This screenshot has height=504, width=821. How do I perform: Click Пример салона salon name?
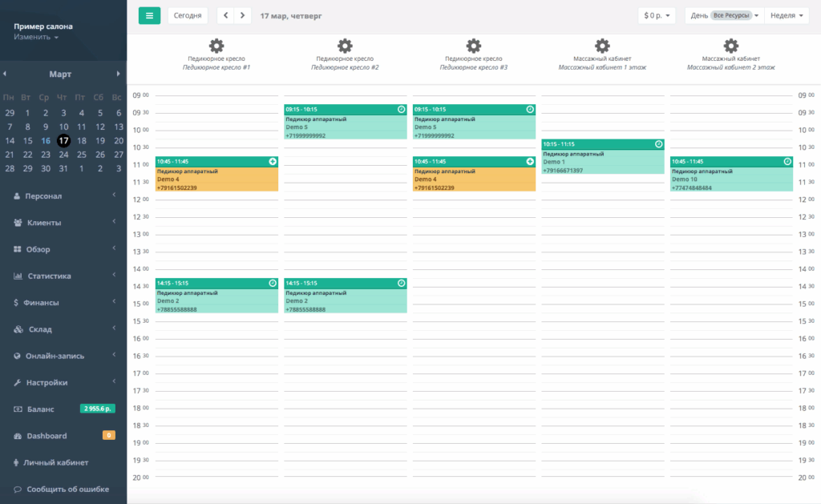tap(43, 26)
